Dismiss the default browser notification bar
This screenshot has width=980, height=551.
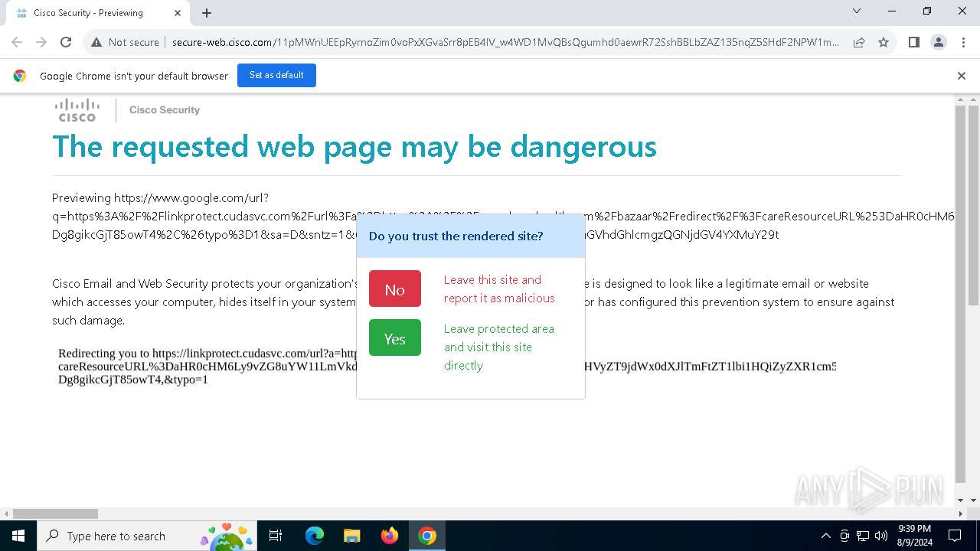(962, 76)
